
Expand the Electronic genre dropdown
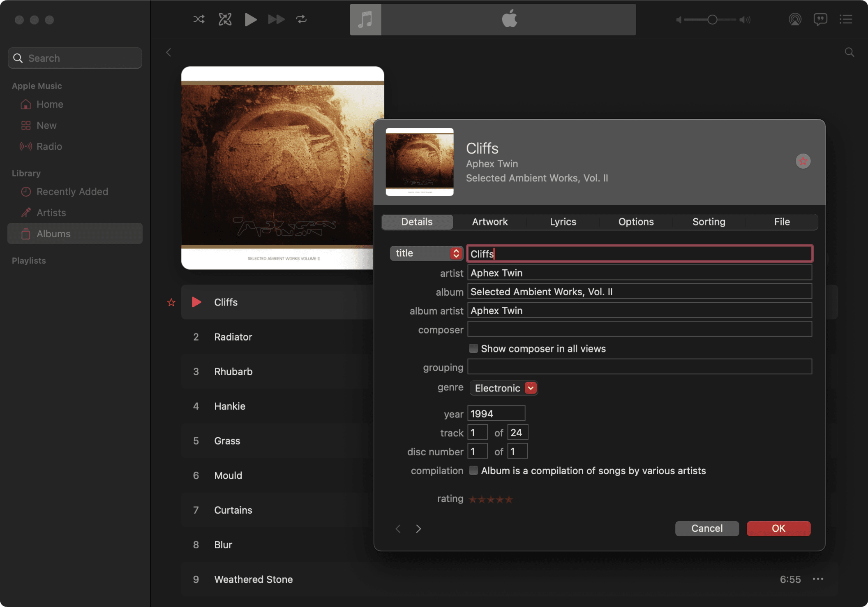coord(531,388)
